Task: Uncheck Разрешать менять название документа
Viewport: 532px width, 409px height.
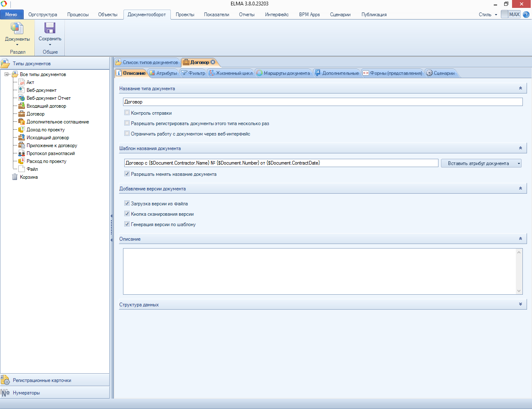Action: coord(127,174)
